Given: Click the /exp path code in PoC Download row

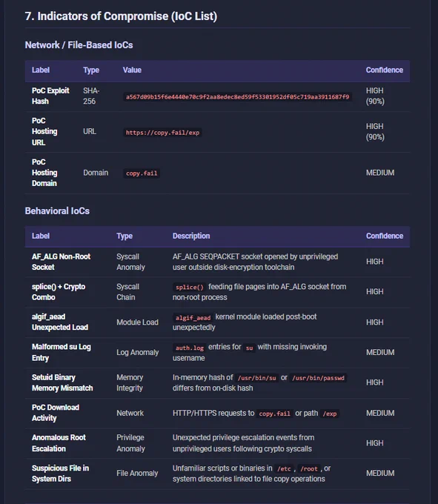Looking at the screenshot, I should 330,414.
